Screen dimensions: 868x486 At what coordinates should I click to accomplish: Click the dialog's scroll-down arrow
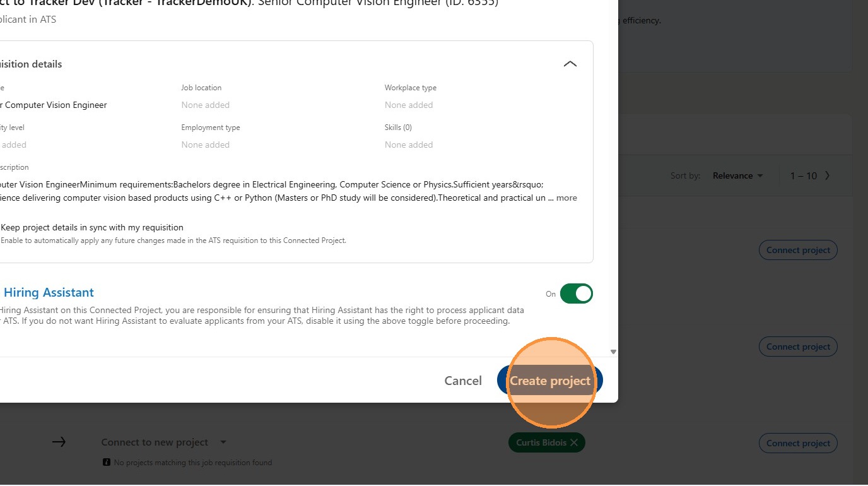(x=613, y=352)
